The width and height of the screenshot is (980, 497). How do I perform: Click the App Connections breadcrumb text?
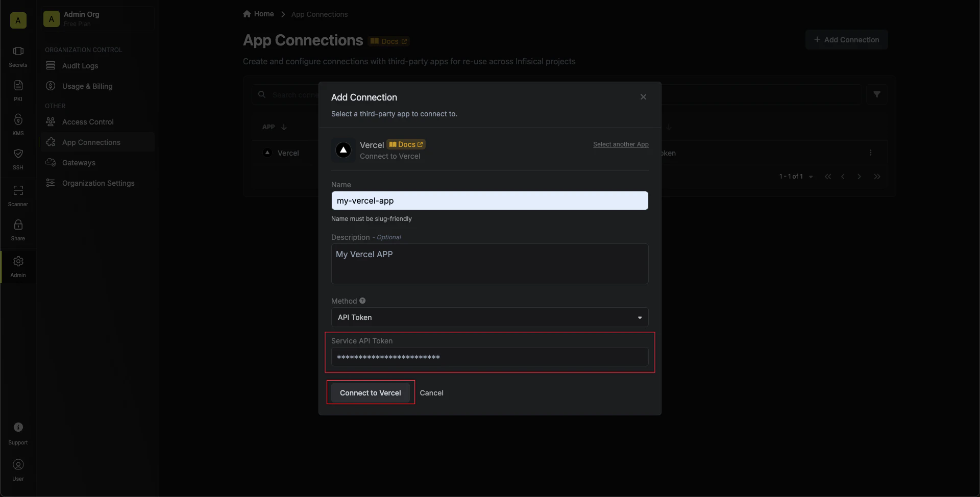point(320,14)
